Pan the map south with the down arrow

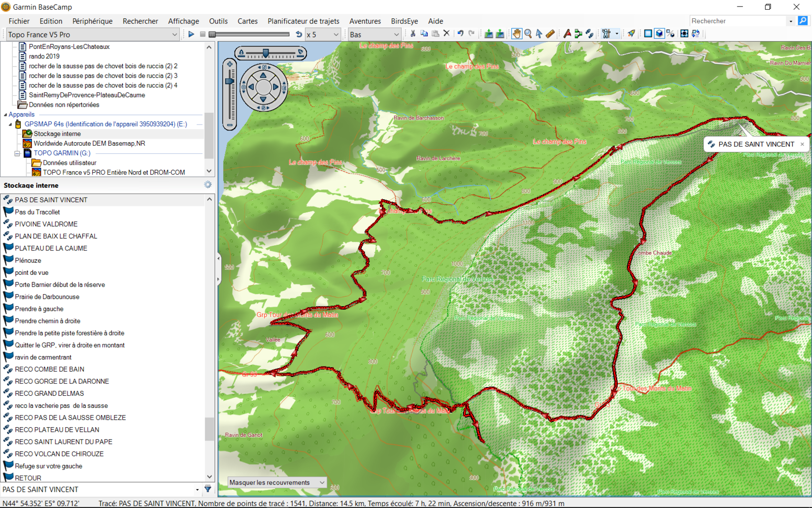click(x=263, y=99)
